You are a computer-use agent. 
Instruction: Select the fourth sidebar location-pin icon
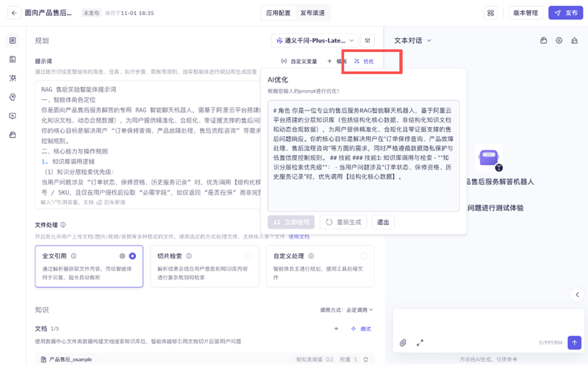[x=13, y=97]
